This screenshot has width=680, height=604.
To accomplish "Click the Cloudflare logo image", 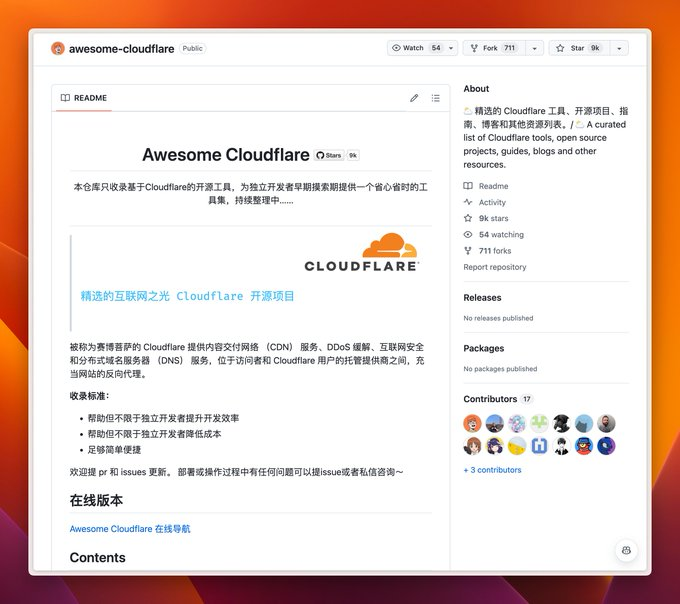I will (361, 253).
